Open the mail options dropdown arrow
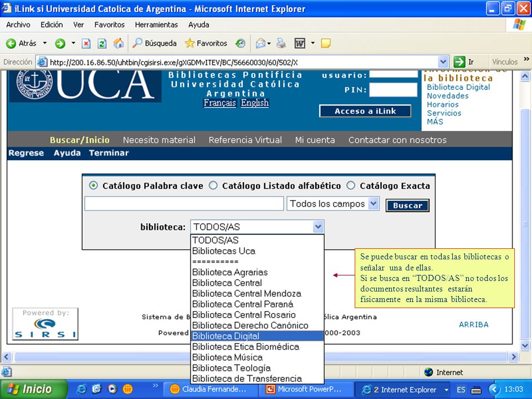This screenshot has height=399, width=532. pyautogui.click(x=269, y=43)
